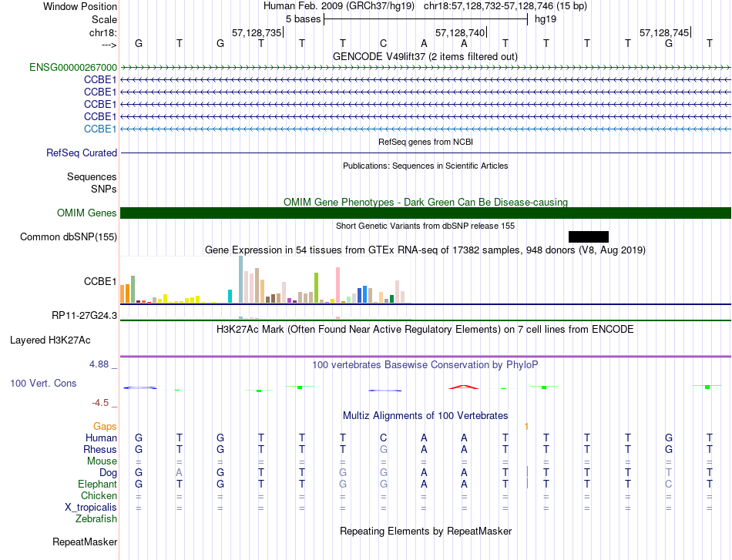Click OMIM Gene Phenotypes track title

(x=425, y=202)
